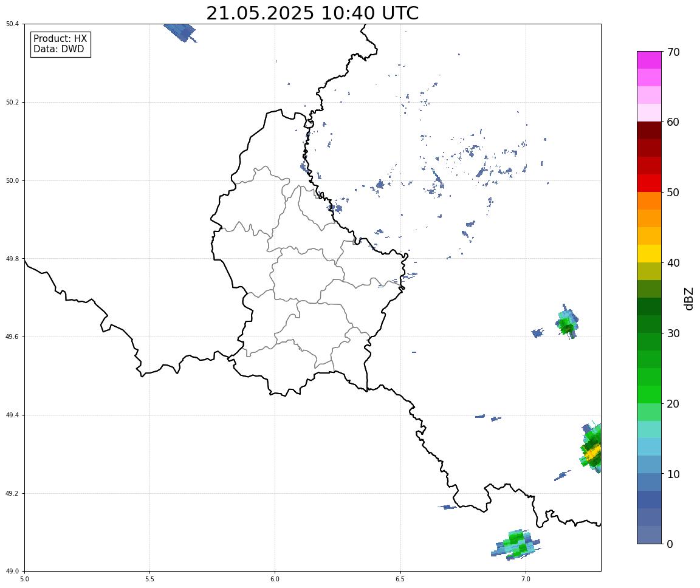Click the colorbar tick label 0
This screenshot has width=700, height=588.
(670, 544)
